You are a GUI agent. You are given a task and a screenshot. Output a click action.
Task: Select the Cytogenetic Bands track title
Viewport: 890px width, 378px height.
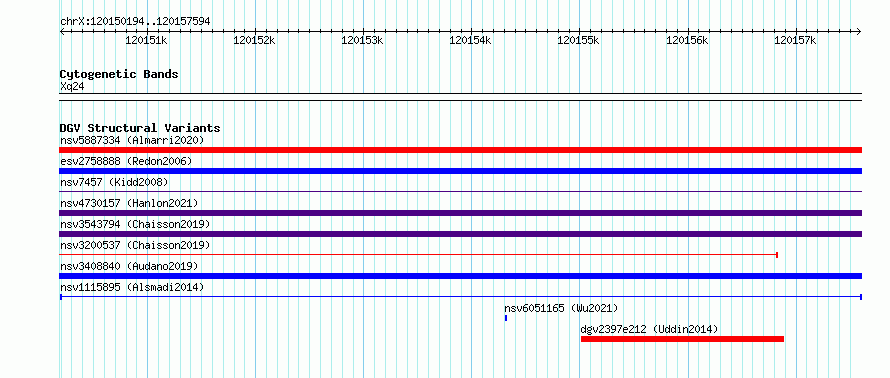click(119, 74)
